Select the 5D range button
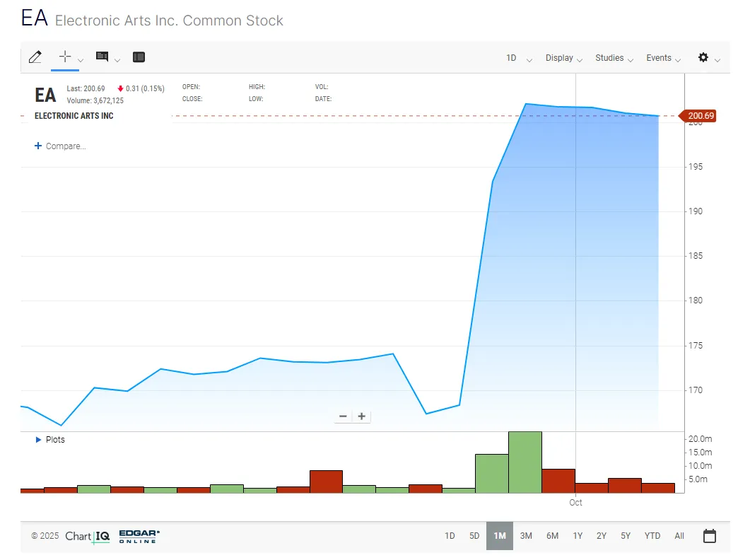The image size is (750, 560). tap(474, 535)
